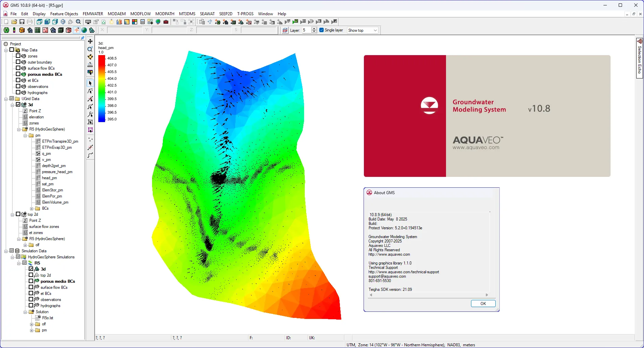Click OK in About GMS dialog
This screenshot has width=644, height=348.
pos(483,304)
